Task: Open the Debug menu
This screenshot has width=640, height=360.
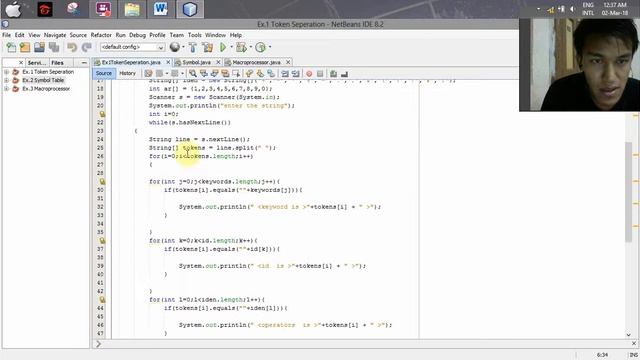Action: 137,35
